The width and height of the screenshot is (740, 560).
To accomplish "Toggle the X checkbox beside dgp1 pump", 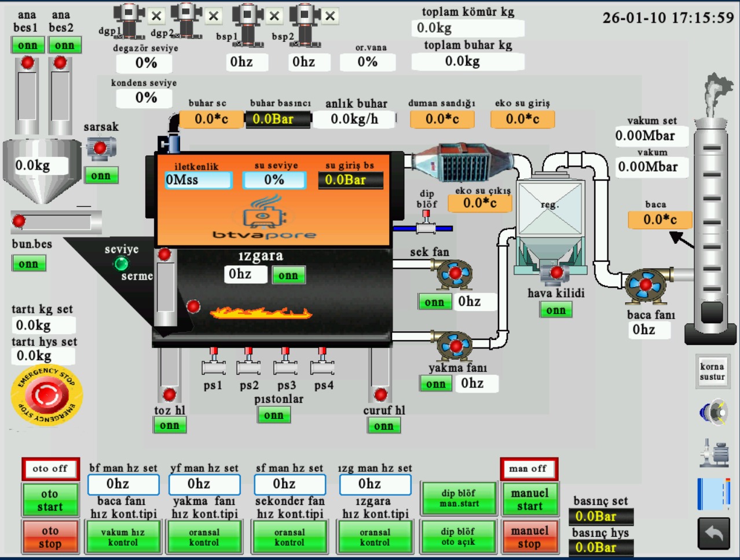I will [156, 16].
